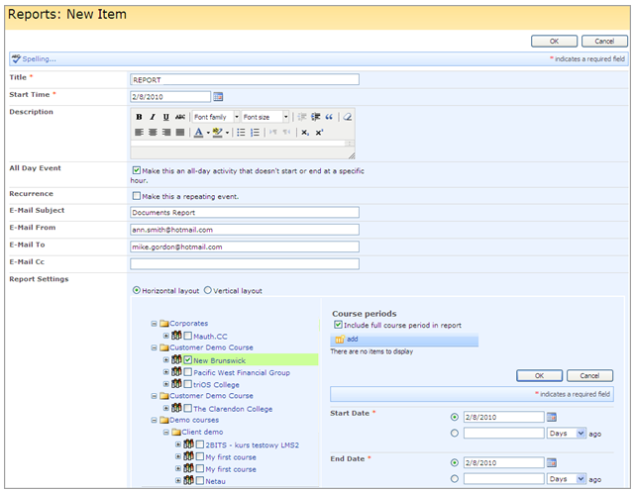Expand the 2BITS kurs testowy LMS2 node
This screenshot has height=492, width=634.
(x=178, y=444)
